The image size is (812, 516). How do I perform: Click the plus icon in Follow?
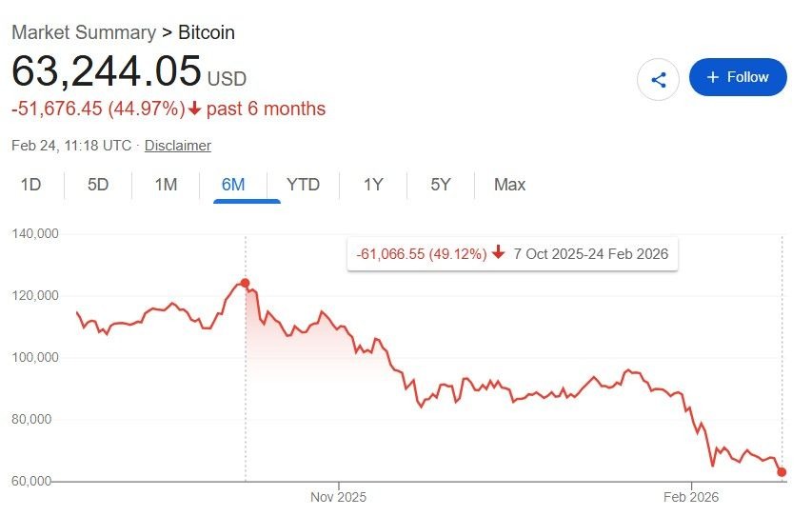tap(713, 77)
